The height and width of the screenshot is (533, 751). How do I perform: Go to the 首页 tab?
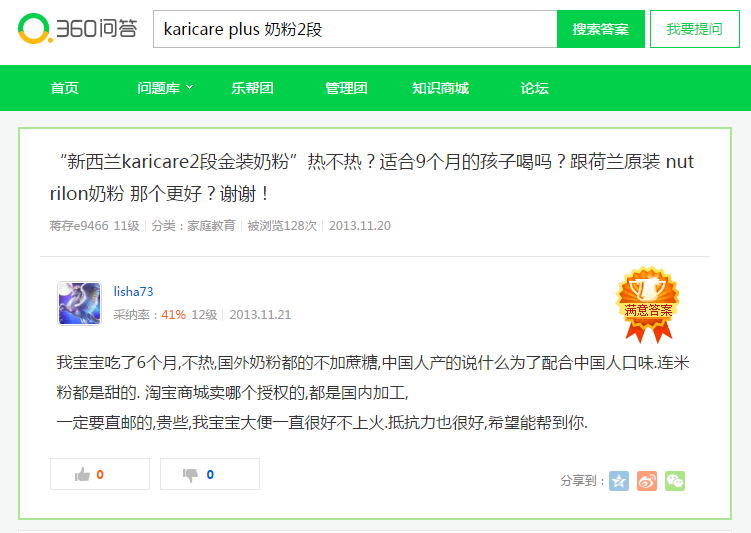click(65, 88)
